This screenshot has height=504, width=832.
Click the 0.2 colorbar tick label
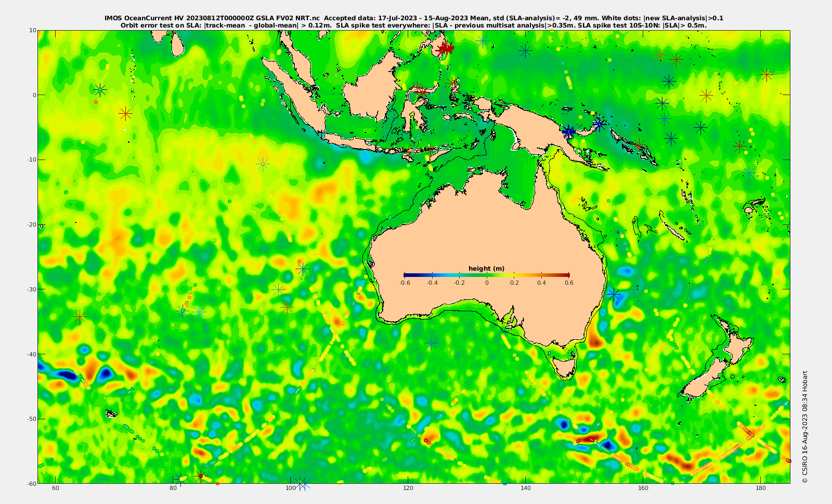tap(514, 283)
